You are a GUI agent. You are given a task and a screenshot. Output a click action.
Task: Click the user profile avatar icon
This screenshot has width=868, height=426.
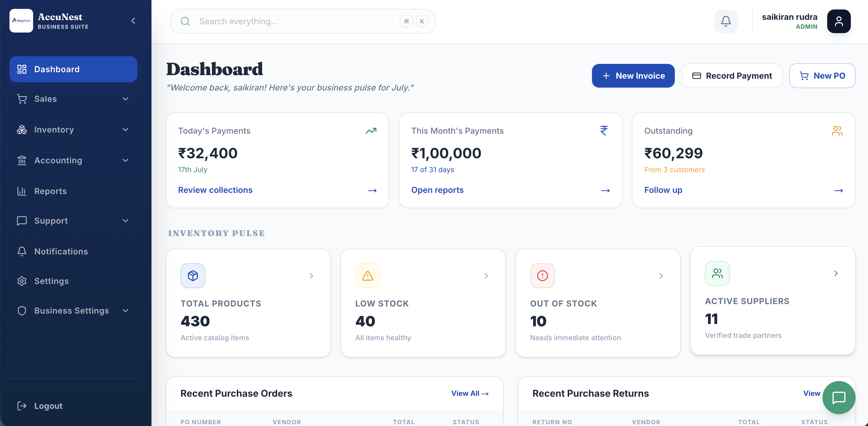pyautogui.click(x=839, y=21)
